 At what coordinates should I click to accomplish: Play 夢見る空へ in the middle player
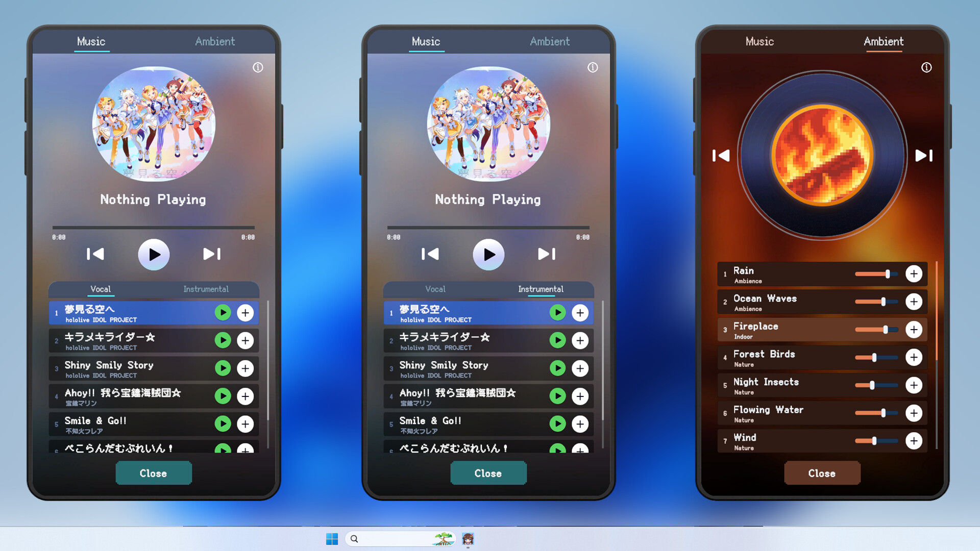coord(557,312)
